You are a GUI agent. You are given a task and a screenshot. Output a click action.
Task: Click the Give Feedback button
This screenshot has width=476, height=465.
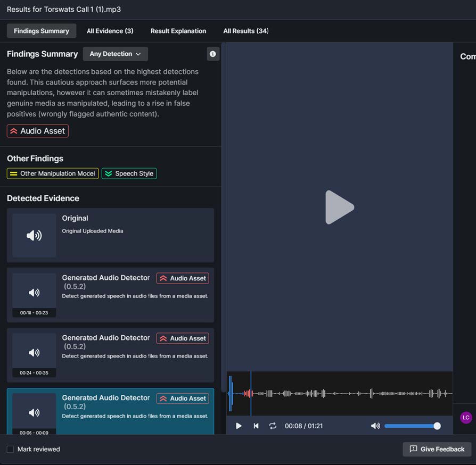pyautogui.click(x=437, y=449)
